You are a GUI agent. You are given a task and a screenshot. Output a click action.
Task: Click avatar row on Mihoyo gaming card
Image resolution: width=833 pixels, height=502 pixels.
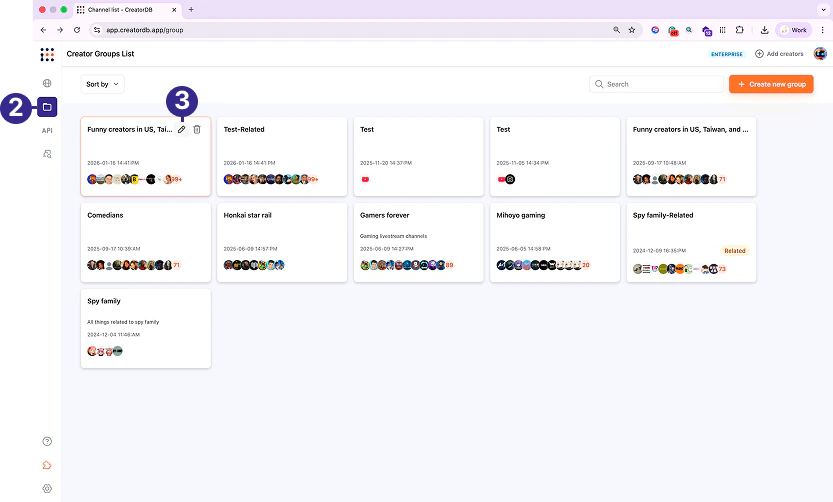pyautogui.click(x=543, y=265)
